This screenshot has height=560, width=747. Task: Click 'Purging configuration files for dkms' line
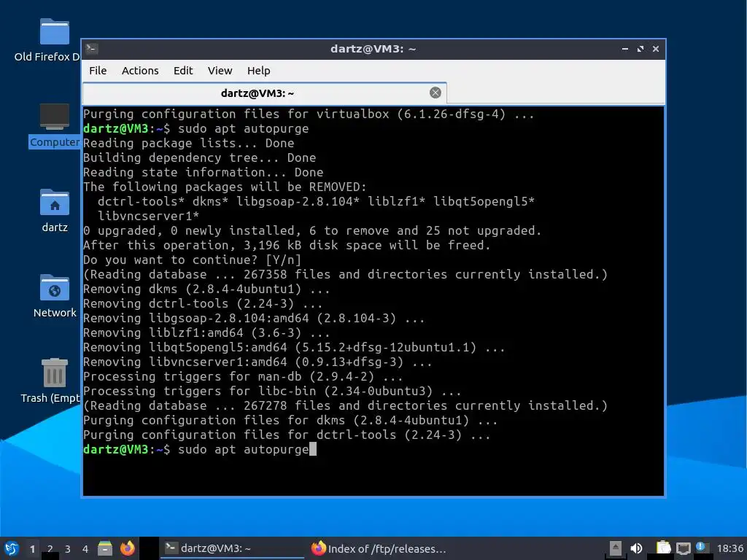coord(290,420)
